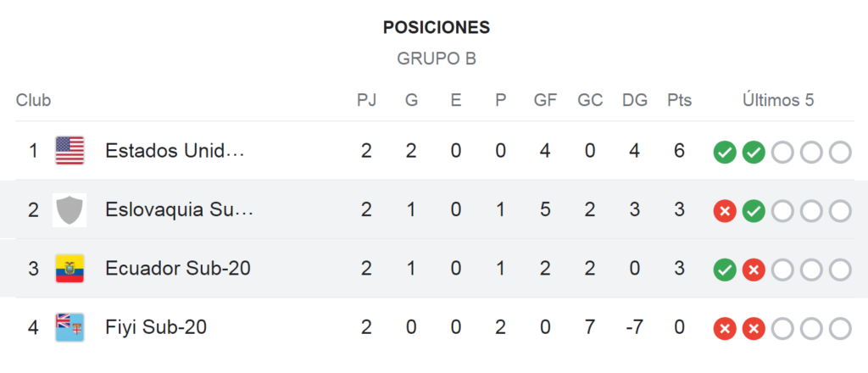The height and width of the screenshot is (373, 868).
Task: Click the POSICIONES heading
Action: [x=437, y=28]
